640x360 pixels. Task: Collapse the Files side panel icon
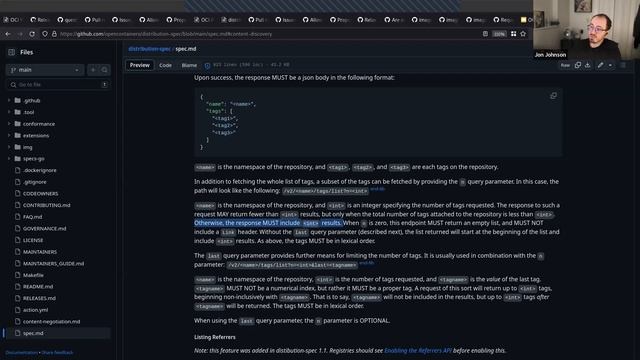coord(11,52)
